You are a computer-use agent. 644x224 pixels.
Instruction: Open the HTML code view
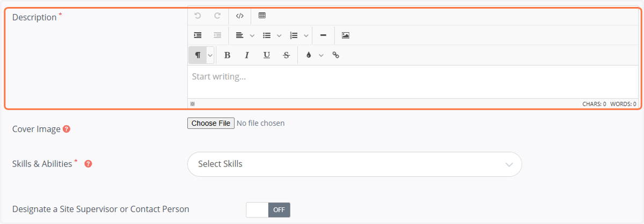click(x=240, y=16)
